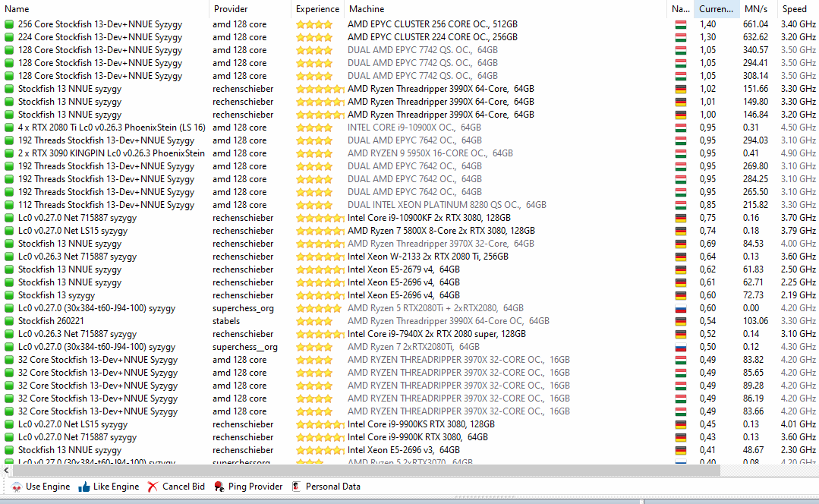Screen dimensions: 819x504
Task: Select the Stockfish 13 syzygy engine name
Action: pyautogui.click(x=56, y=295)
